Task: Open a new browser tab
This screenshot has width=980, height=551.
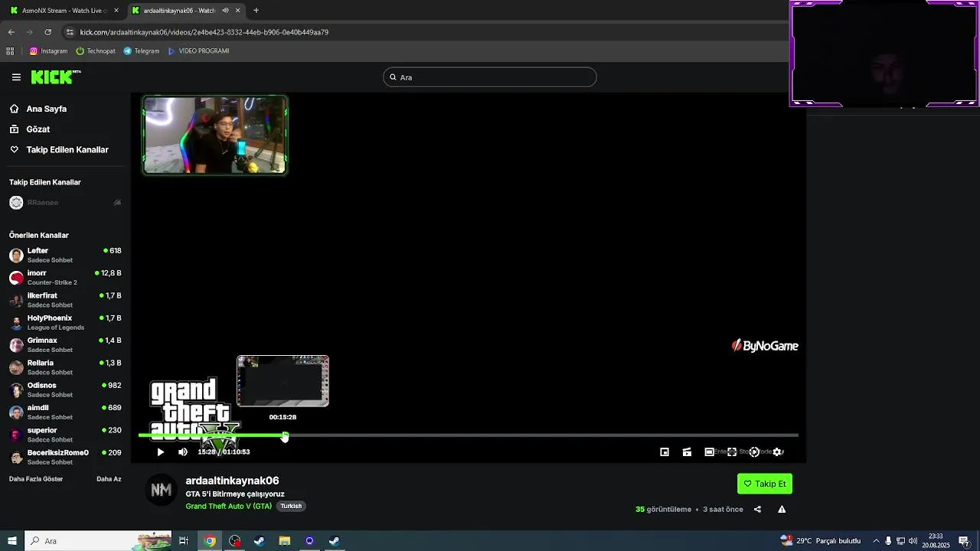Action: pyautogui.click(x=256, y=11)
